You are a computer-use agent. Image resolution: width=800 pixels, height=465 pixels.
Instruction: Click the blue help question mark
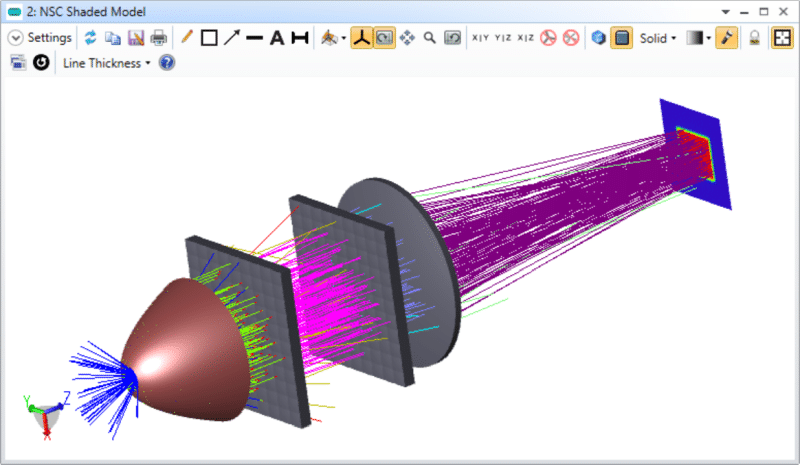point(167,63)
